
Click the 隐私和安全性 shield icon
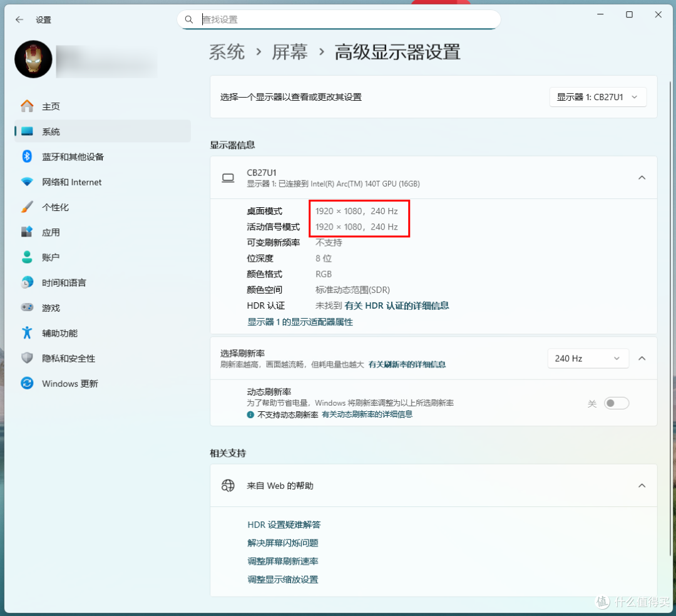tap(27, 358)
